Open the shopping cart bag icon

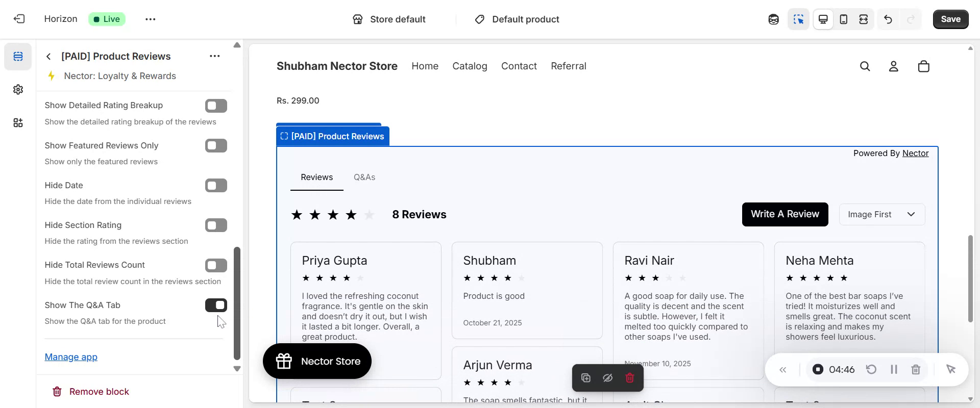tap(923, 66)
